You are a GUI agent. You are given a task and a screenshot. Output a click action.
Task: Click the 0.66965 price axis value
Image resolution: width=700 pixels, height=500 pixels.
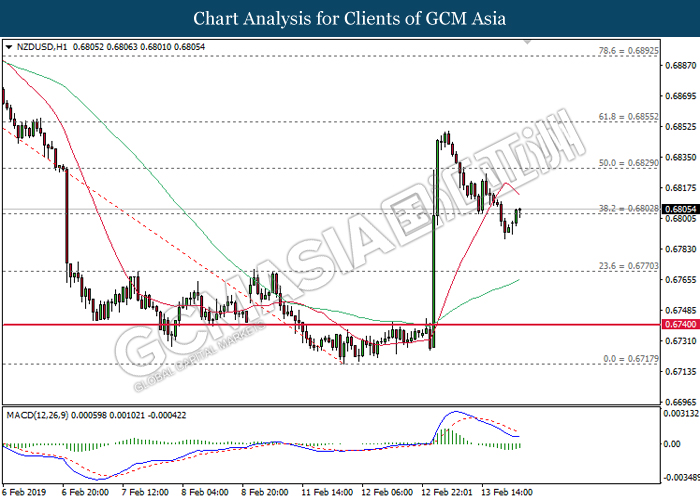[x=680, y=402]
